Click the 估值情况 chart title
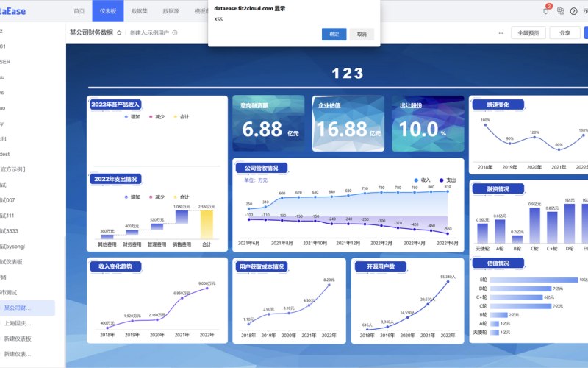588x368 pixels. [x=498, y=263]
